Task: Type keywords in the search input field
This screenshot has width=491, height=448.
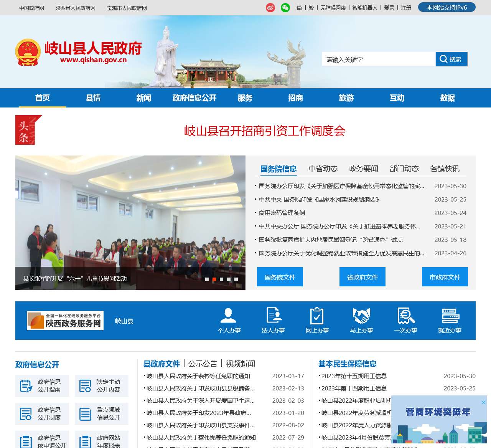Action: pyautogui.click(x=378, y=59)
